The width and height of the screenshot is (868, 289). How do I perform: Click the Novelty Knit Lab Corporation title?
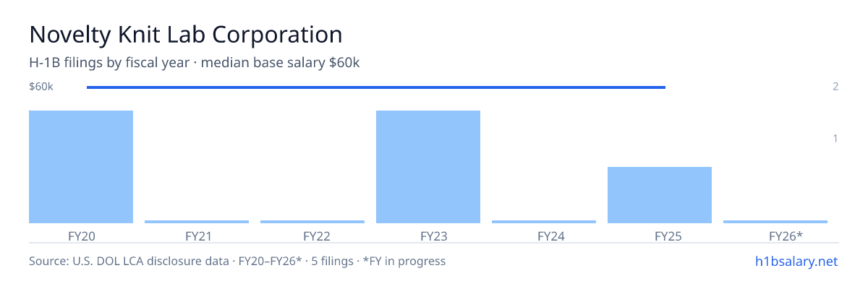pos(185,35)
